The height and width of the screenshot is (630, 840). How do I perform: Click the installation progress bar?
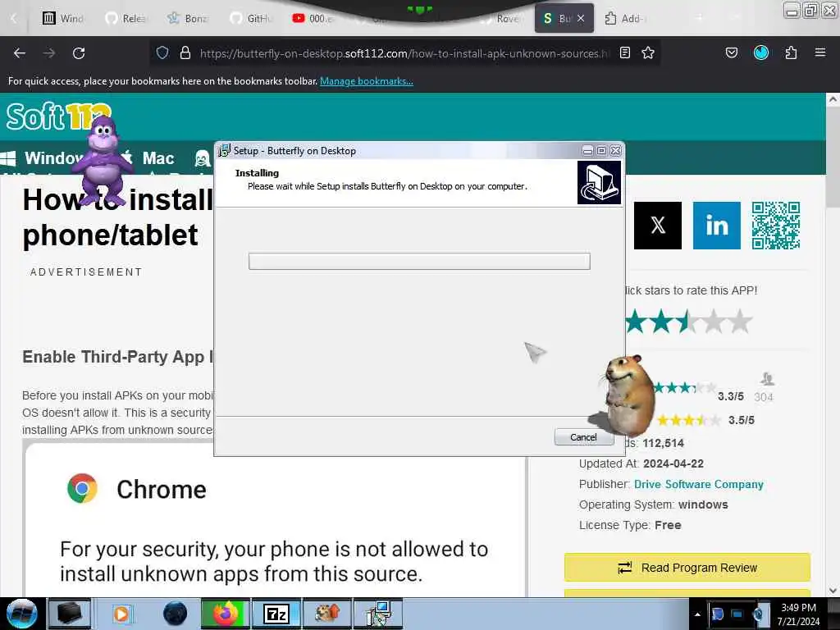(419, 262)
